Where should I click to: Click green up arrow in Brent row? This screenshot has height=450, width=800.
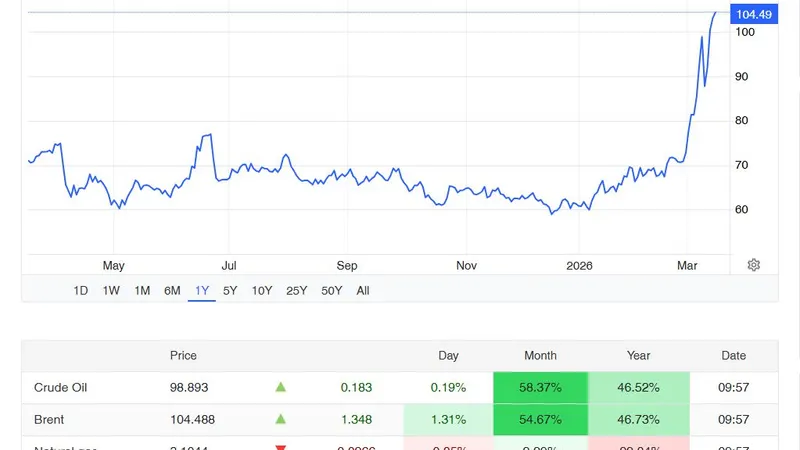coord(281,419)
